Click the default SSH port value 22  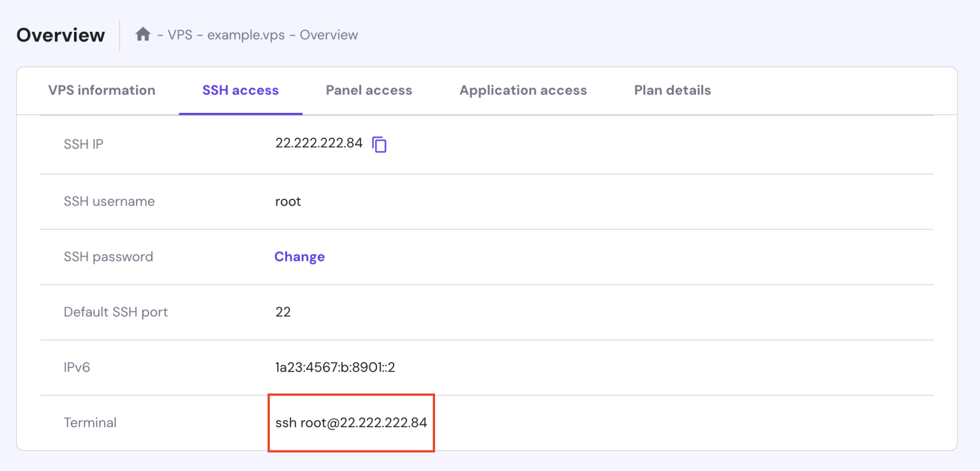[283, 312]
